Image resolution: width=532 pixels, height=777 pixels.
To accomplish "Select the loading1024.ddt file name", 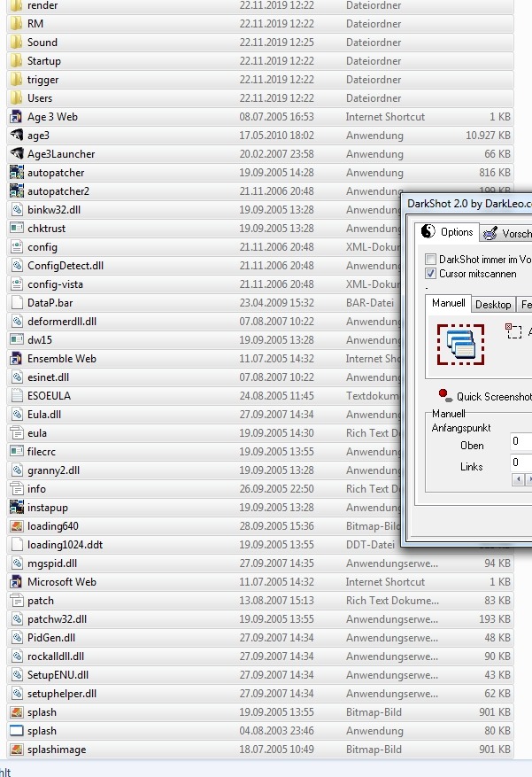I will 65,545.
